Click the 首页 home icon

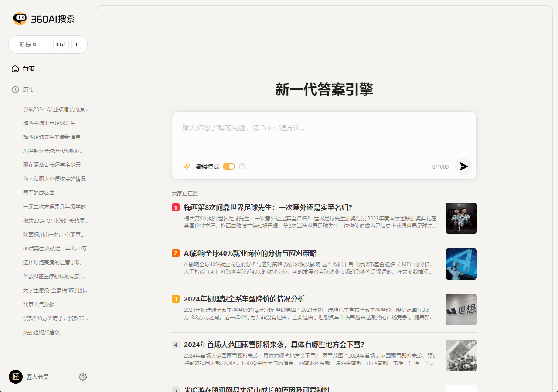15,69
